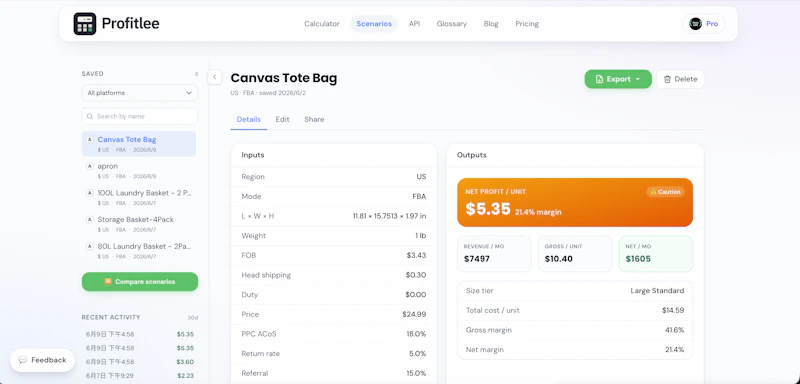
Task: Open the Glossary page
Action: tap(452, 23)
